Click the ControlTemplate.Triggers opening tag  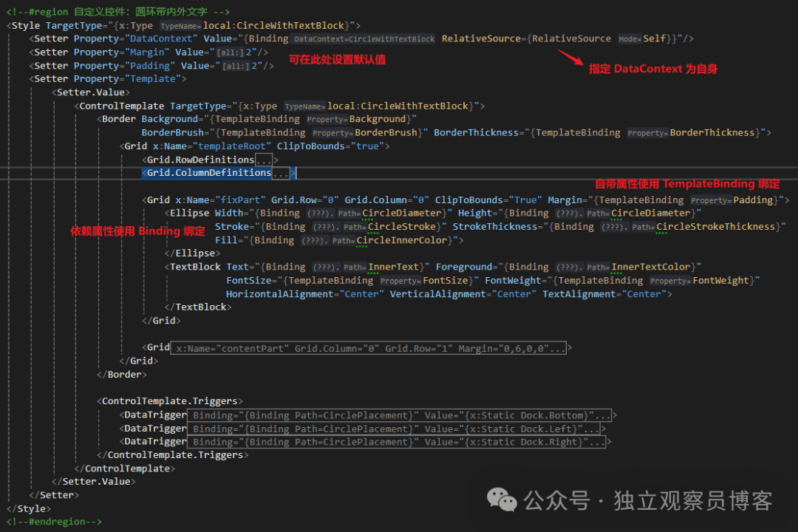pyautogui.click(x=169, y=401)
